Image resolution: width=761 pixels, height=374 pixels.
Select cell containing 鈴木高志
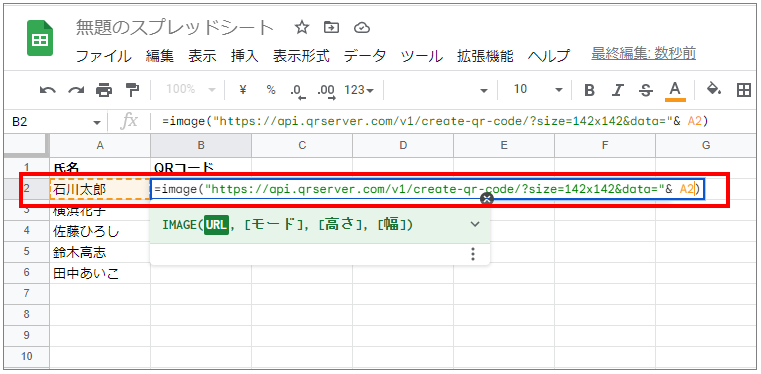pyautogui.click(x=100, y=252)
